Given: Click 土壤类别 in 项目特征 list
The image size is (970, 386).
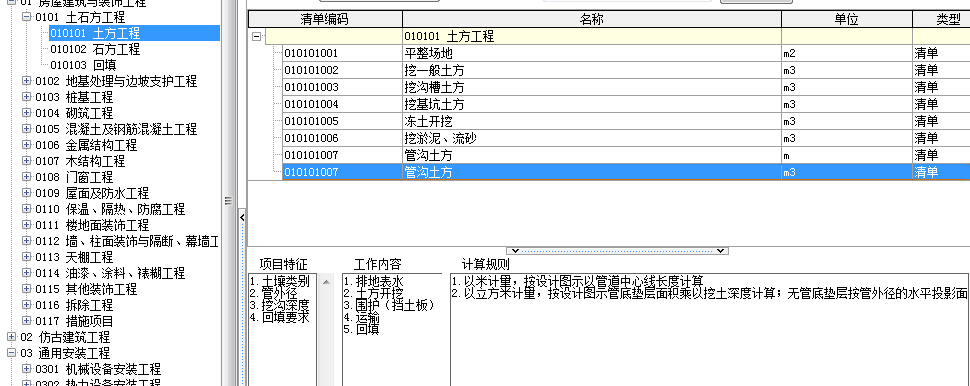Looking at the screenshot, I should [x=280, y=281].
